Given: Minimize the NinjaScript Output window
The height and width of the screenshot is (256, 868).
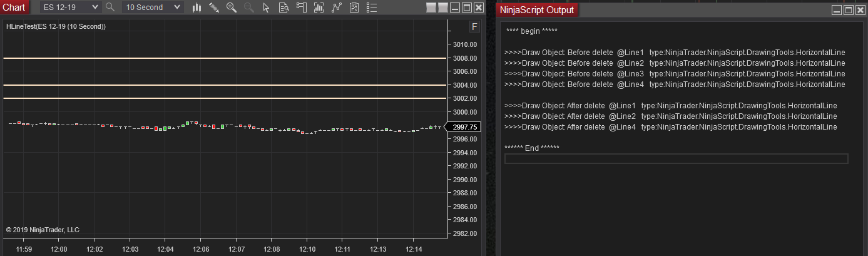Looking at the screenshot, I should pyautogui.click(x=837, y=9).
